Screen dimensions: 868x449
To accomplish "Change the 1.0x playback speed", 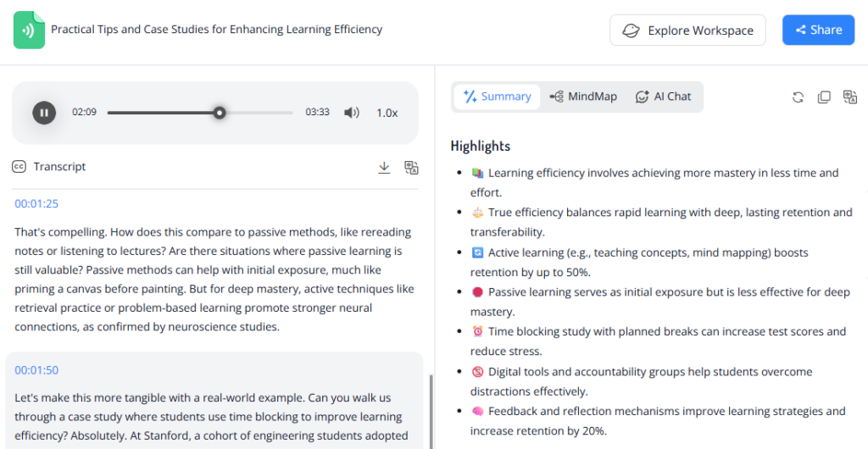I will (x=387, y=113).
